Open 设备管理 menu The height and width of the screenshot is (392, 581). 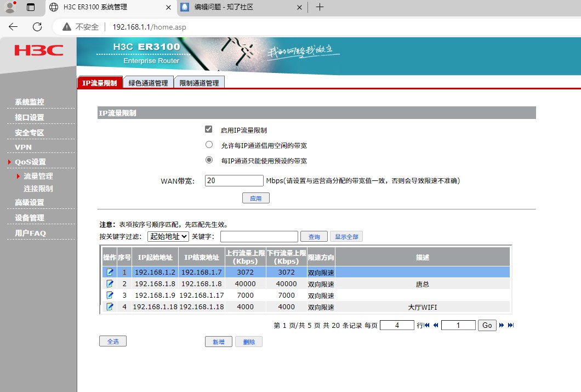[29, 218]
